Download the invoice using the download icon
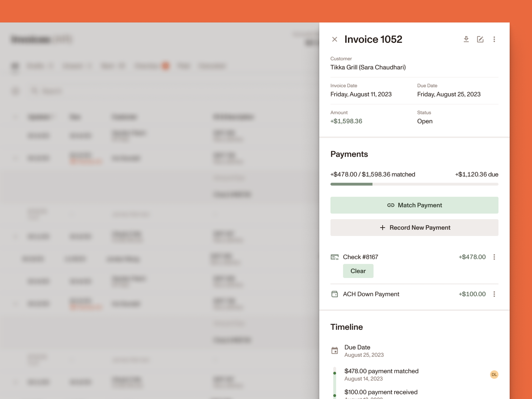532x399 pixels. (x=466, y=39)
